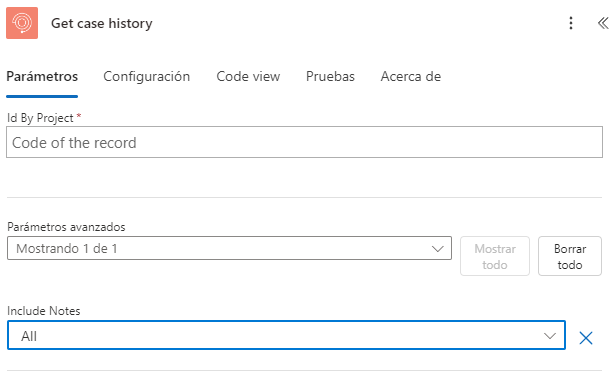Focus the Id By Project input field
The image size is (610, 371).
[x=304, y=142]
